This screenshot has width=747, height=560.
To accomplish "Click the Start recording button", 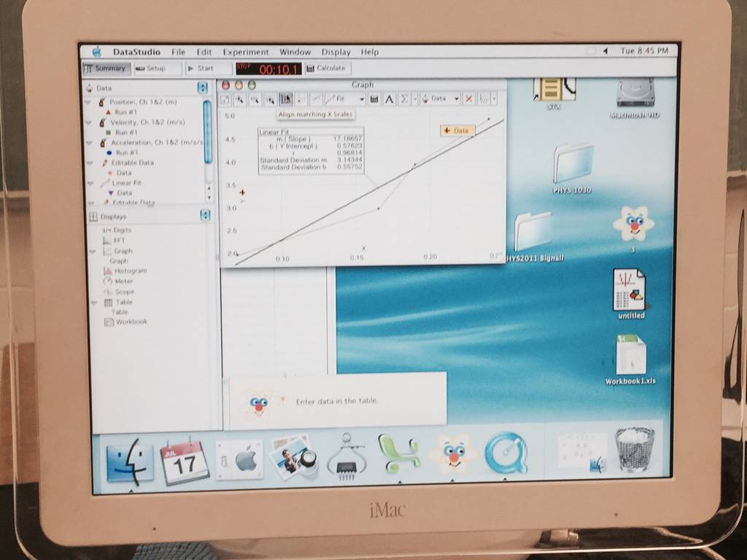I will (x=208, y=69).
